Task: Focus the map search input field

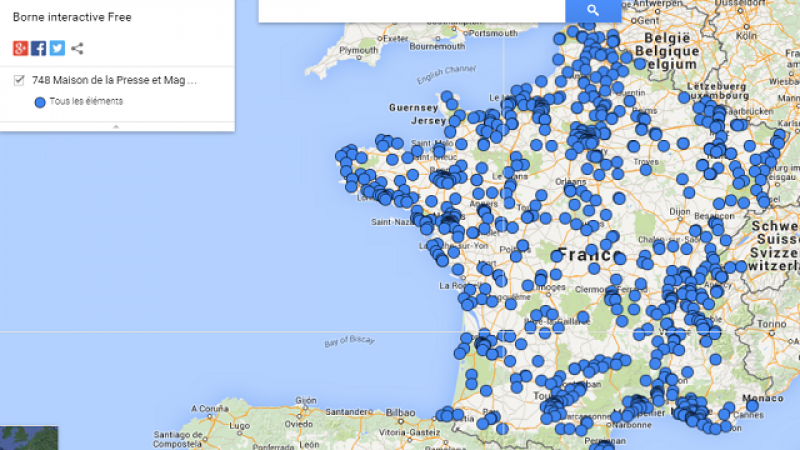Action: tap(411, 10)
